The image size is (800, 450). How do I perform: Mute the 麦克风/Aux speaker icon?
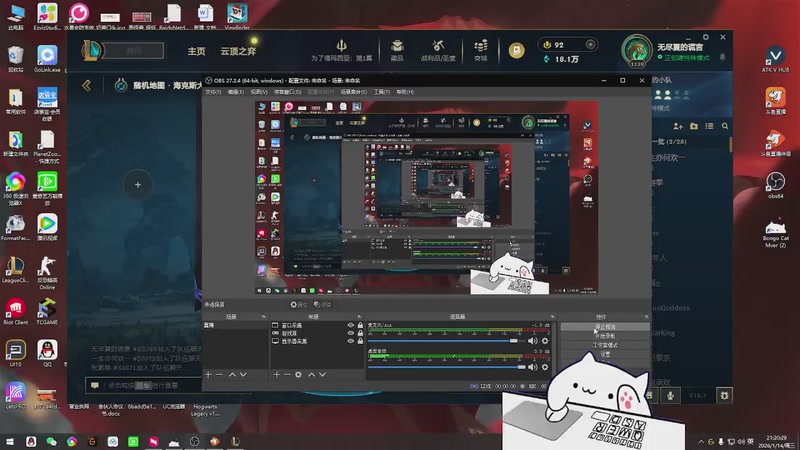[533, 341]
